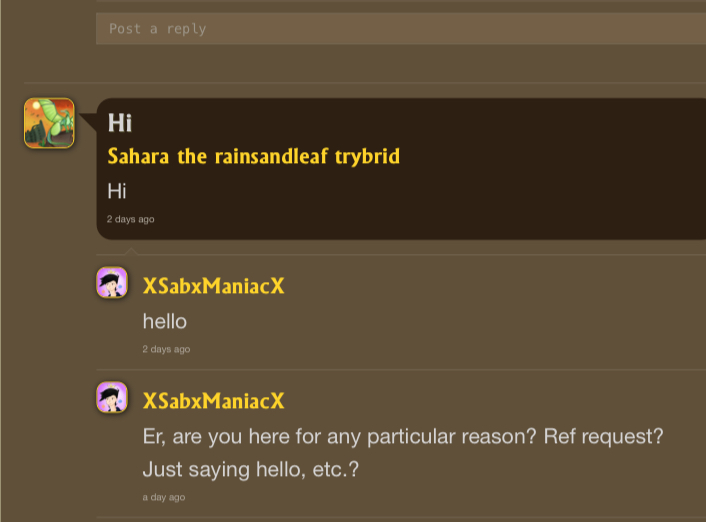The width and height of the screenshot is (706, 522).
Task: Click the "a day ago" timestamp
Action: pyautogui.click(x=164, y=497)
